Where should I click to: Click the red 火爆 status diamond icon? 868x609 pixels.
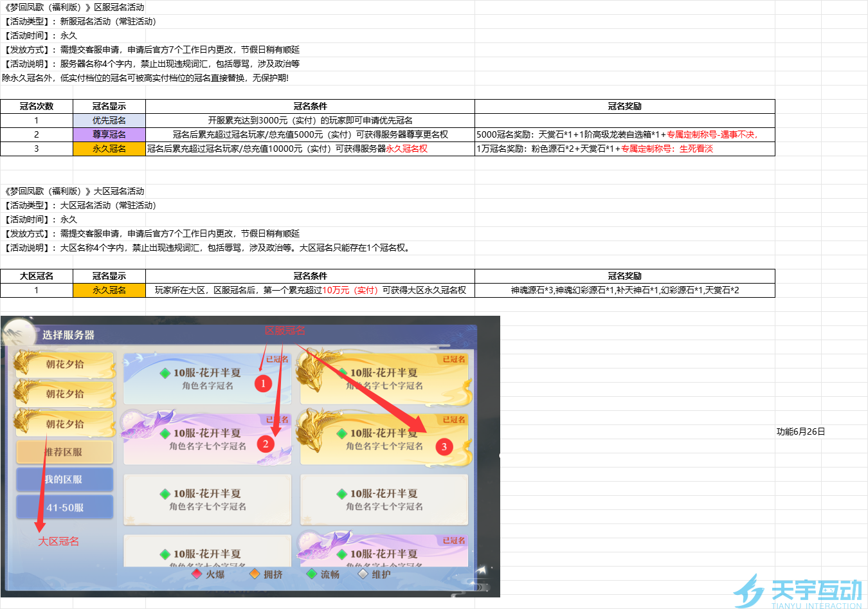(x=197, y=574)
